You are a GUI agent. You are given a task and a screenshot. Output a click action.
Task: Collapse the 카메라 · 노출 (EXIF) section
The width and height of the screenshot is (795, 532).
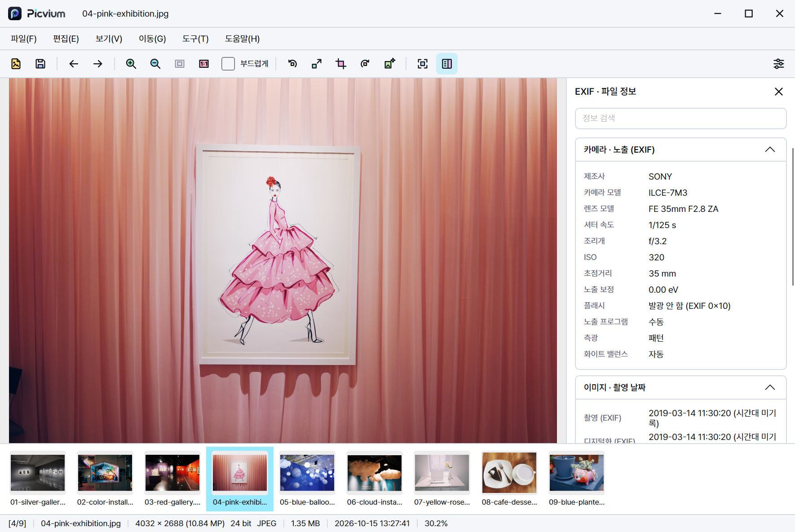point(770,149)
